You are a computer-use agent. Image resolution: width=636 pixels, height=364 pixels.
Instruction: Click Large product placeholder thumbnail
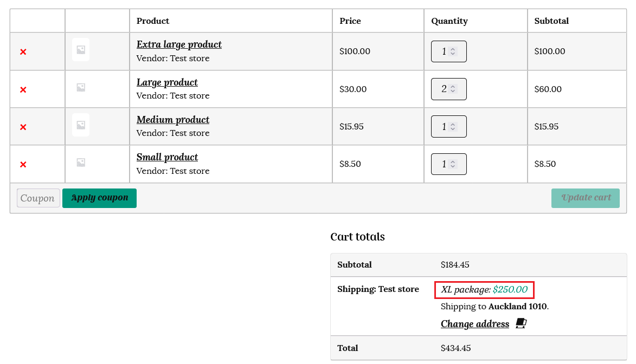click(81, 87)
